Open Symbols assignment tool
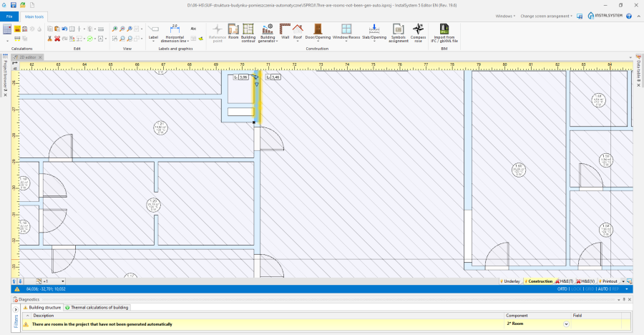The image size is (644, 335). (x=398, y=33)
